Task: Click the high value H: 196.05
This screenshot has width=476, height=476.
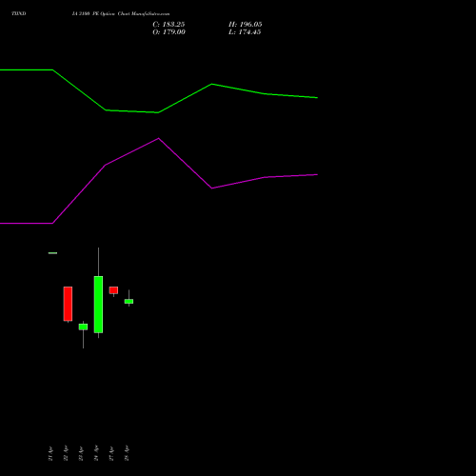Action: [x=246, y=25]
